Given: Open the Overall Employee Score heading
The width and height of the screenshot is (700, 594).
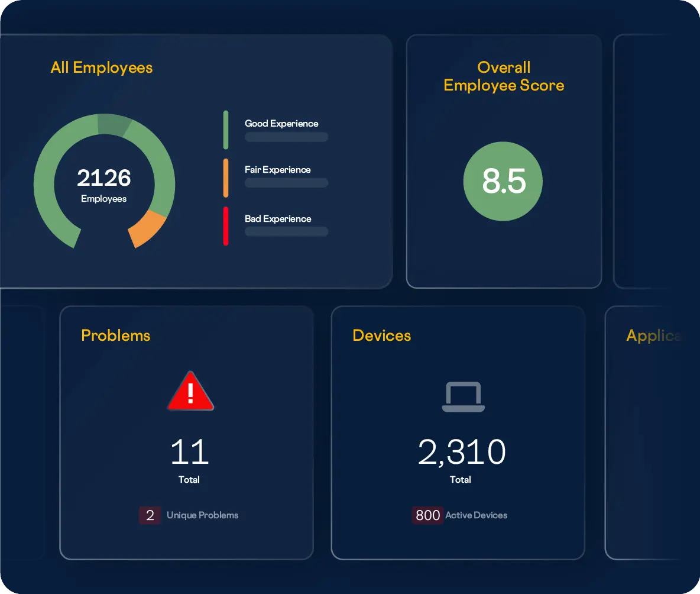Looking at the screenshot, I should tap(504, 76).
